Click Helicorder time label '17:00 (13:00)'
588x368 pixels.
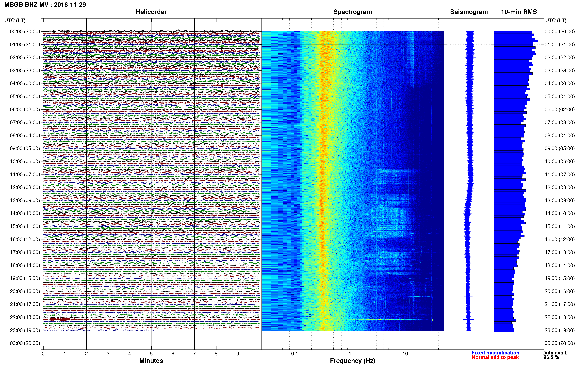coord(25,252)
